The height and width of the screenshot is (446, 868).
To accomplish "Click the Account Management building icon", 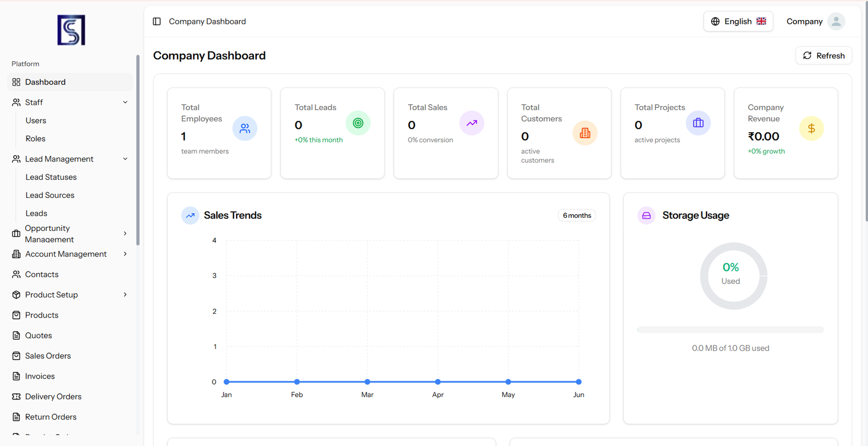I will (16, 254).
